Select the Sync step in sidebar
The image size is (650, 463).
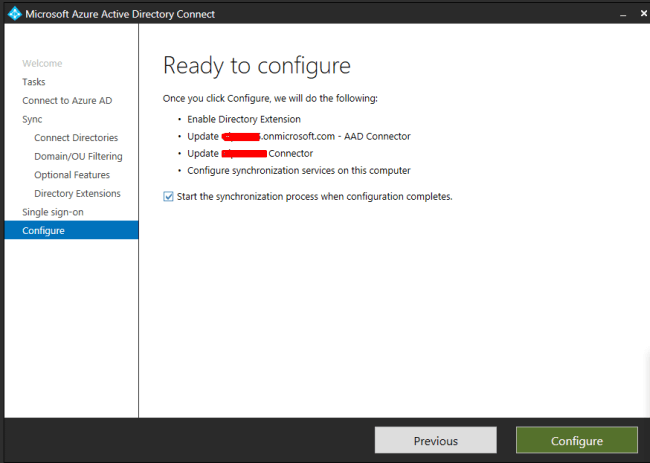(32, 119)
